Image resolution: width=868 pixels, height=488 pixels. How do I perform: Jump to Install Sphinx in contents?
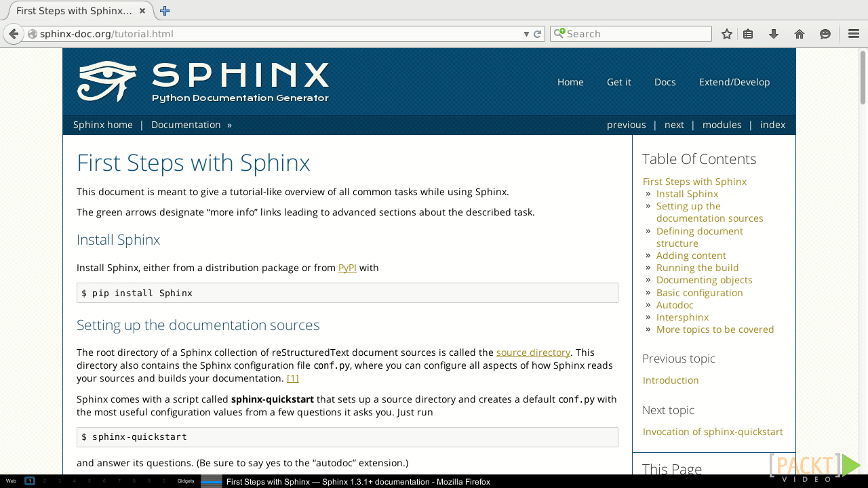coord(687,194)
